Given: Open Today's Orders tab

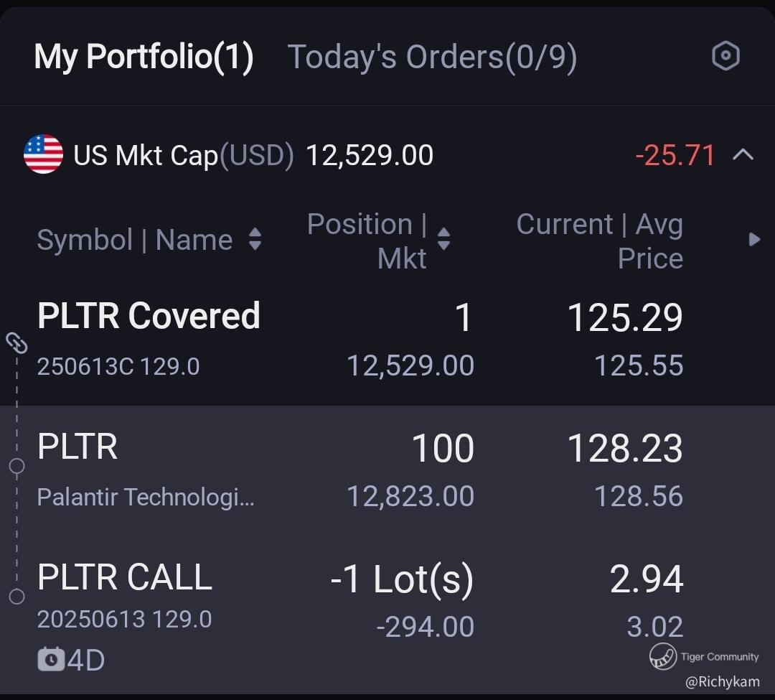Looking at the screenshot, I should [432, 57].
